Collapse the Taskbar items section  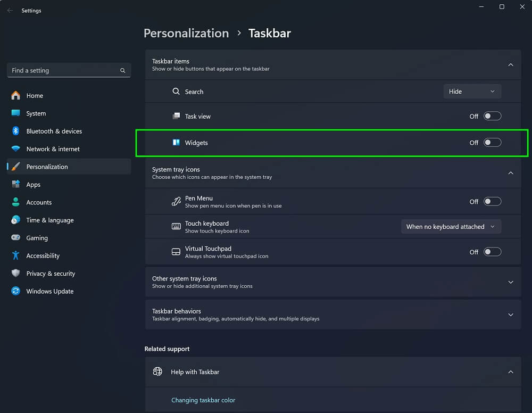[510, 65]
